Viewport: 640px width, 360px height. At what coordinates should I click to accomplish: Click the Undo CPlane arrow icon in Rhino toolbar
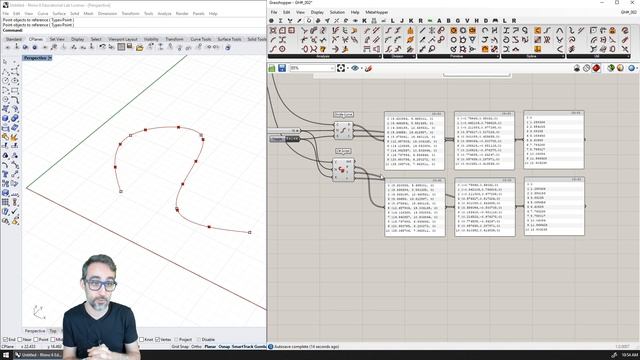coord(102,47)
